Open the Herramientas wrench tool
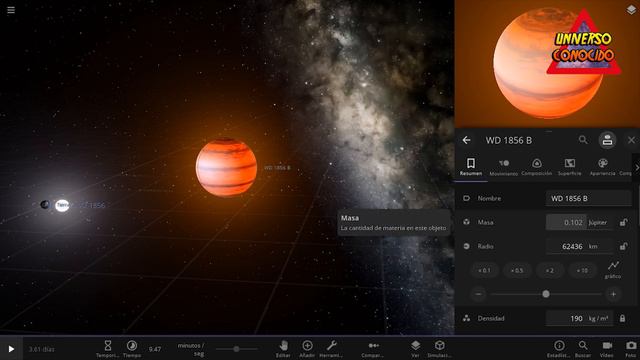This screenshot has height=360, width=640. coord(331,349)
